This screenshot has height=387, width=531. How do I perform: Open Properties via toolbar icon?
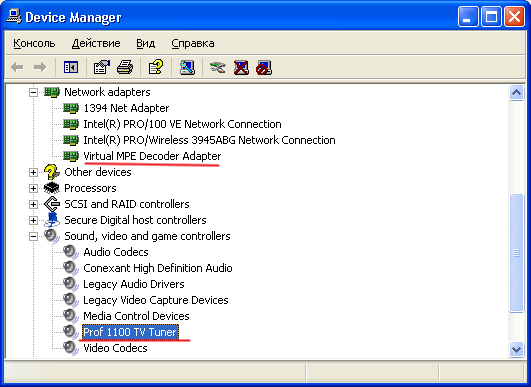click(102, 67)
